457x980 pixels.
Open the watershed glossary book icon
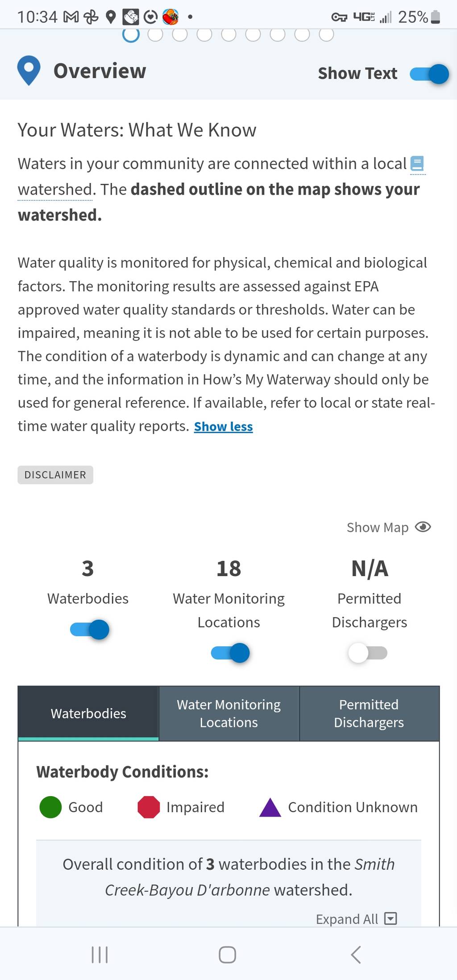(417, 163)
